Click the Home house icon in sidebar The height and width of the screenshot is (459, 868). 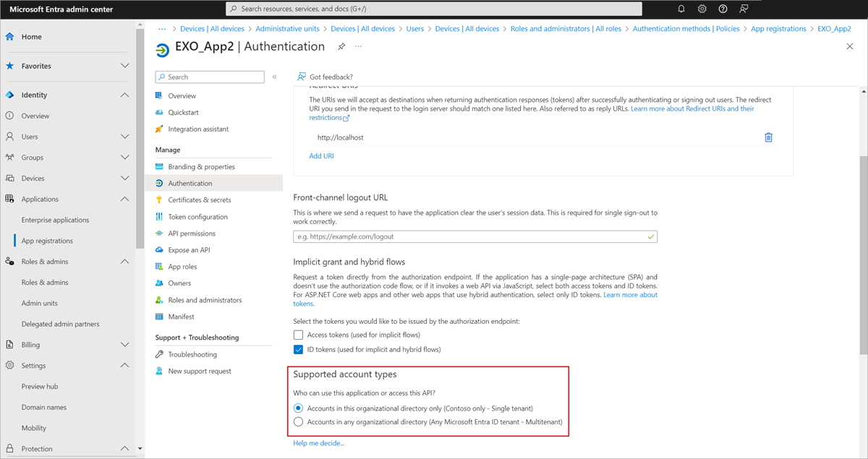coord(10,37)
